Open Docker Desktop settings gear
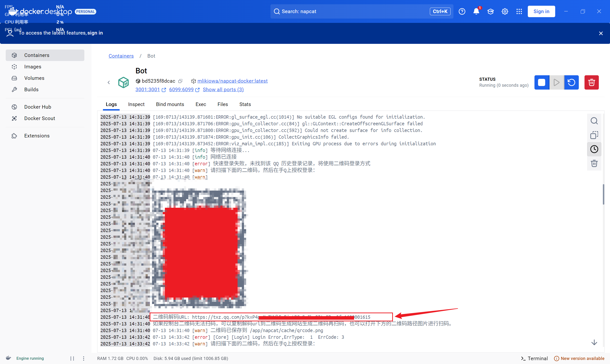610x364 pixels. pyautogui.click(x=504, y=11)
